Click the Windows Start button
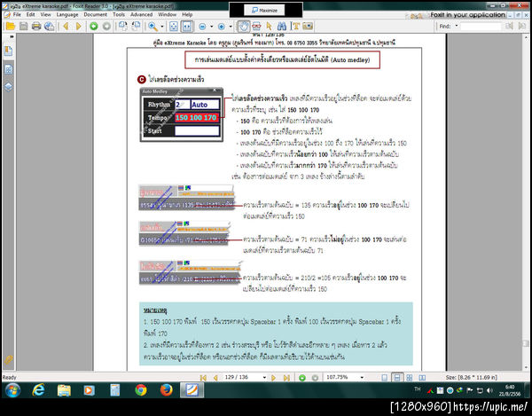The image size is (532, 416). (x=12, y=390)
